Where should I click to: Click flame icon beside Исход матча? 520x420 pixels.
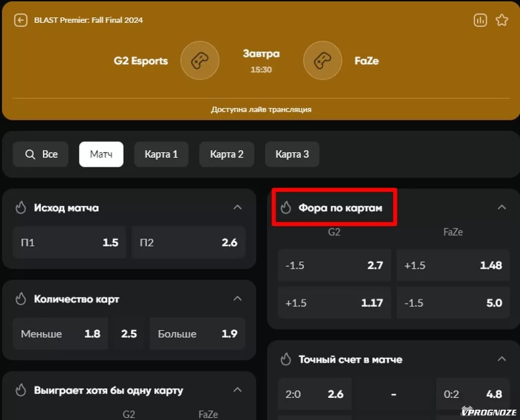21,208
